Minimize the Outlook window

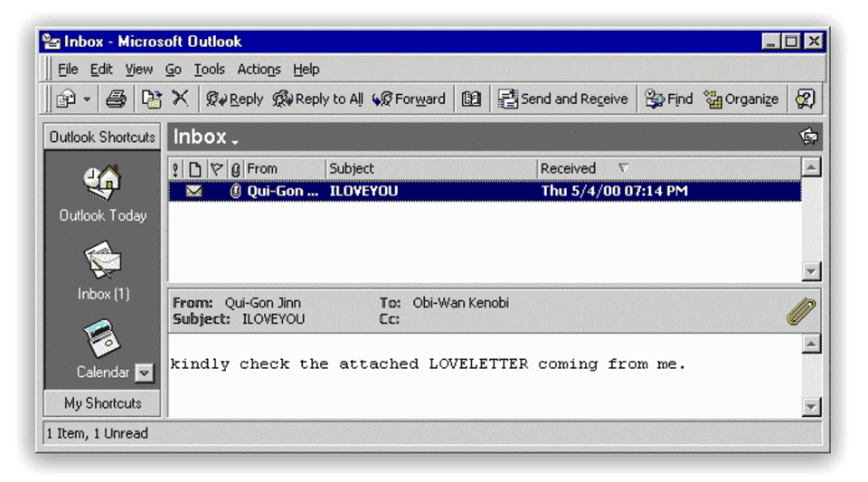[x=771, y=42]
